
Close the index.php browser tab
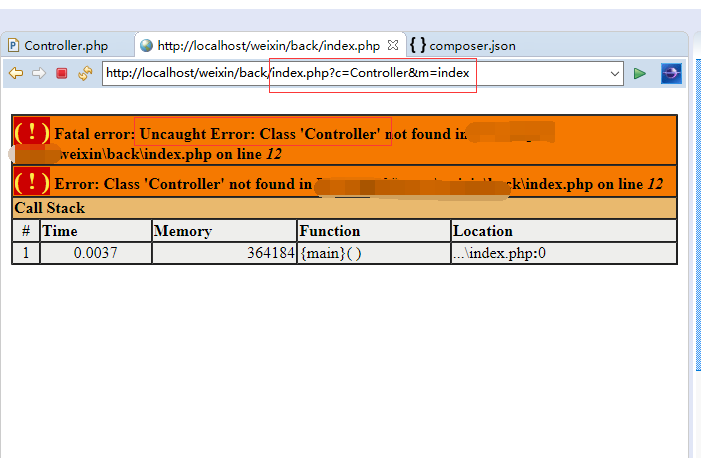pyautogui.click(x=393, y=45)
